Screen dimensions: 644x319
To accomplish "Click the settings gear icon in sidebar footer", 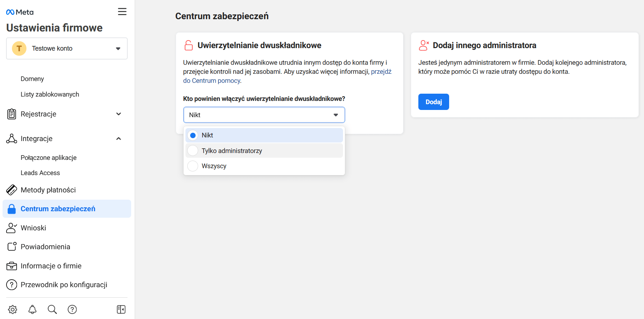I will point(13,310).
